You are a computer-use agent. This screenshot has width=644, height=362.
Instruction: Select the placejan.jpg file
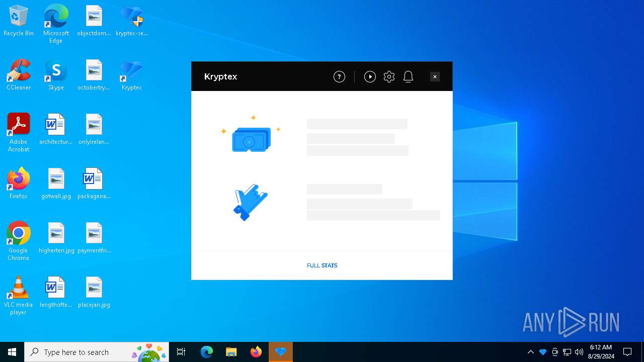click(x=94, y=293)
